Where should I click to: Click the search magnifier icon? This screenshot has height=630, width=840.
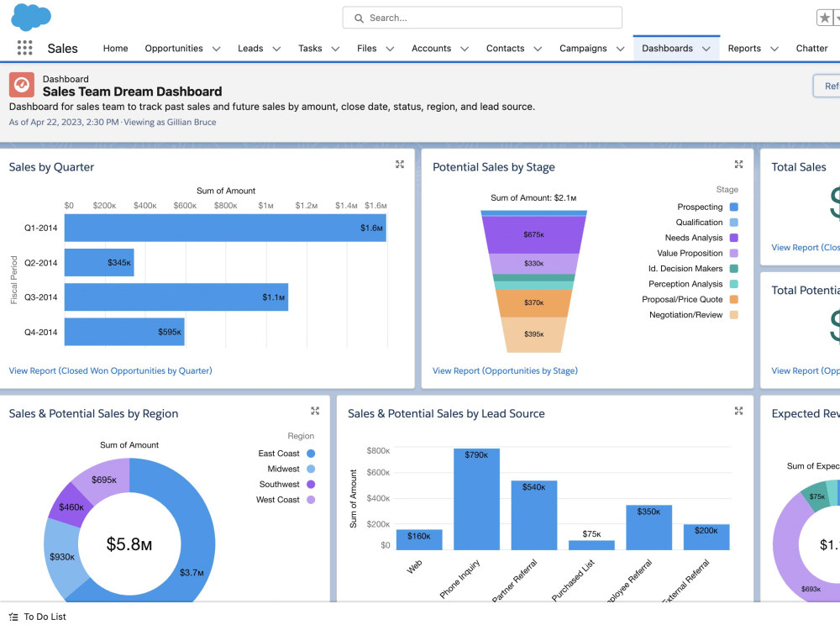point(359,18)
